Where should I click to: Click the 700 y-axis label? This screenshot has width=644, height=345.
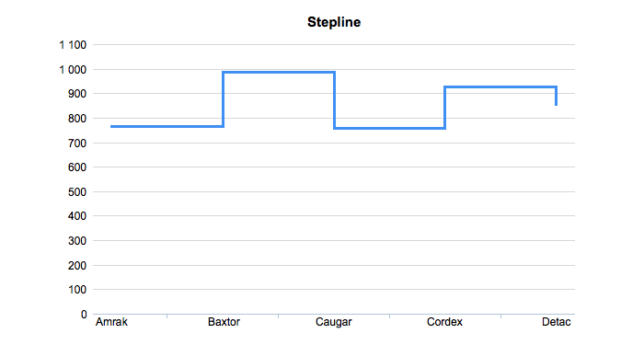[77, 144]
